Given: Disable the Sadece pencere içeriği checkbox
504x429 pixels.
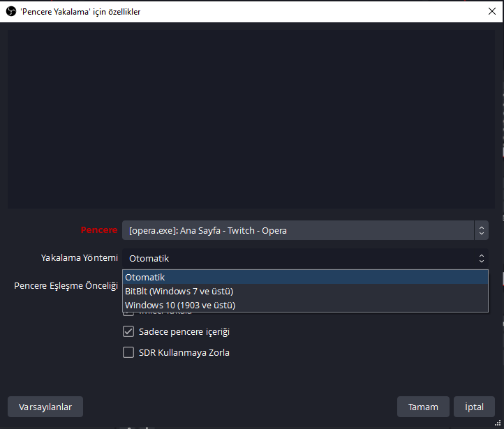Looking at the screenshot, I should tap(128, 331).
